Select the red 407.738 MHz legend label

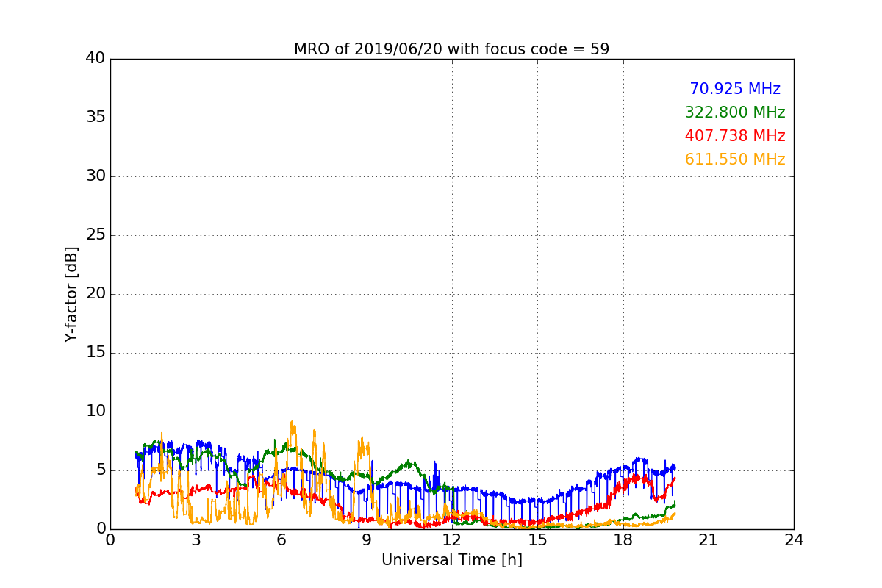pos(735,136)
